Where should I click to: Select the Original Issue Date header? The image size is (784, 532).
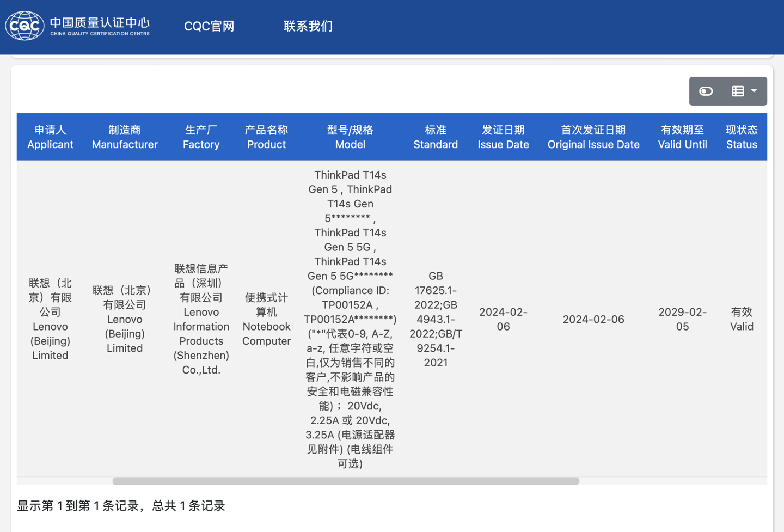coord(593,137)
